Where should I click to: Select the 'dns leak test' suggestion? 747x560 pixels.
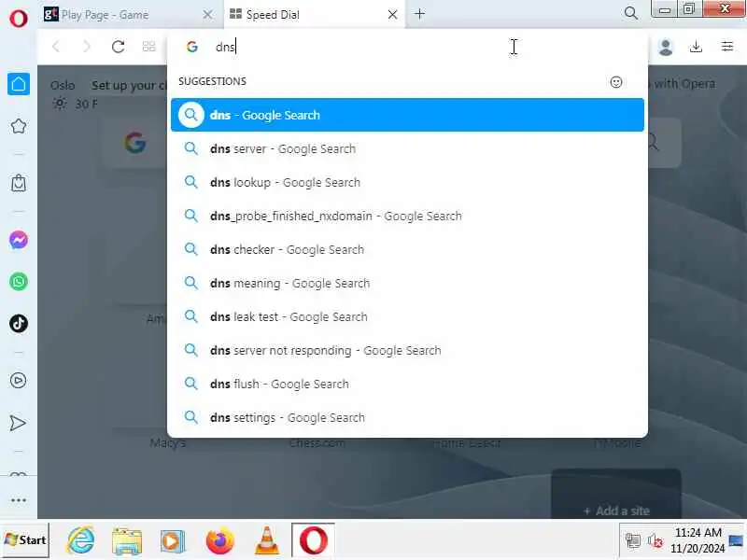click(x=407, y=316)
